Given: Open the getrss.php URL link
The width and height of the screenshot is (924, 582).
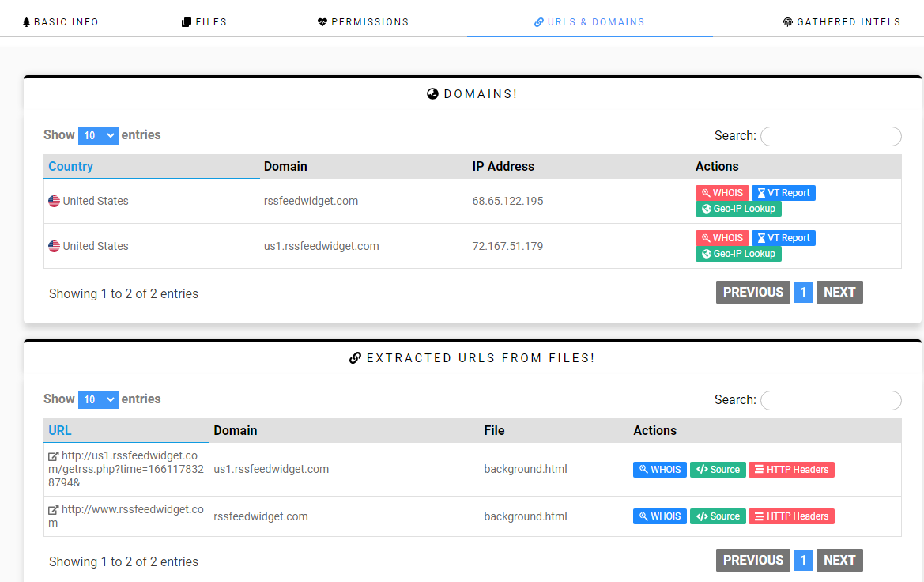Looking at the screenshot, I should tap(126, 469).
